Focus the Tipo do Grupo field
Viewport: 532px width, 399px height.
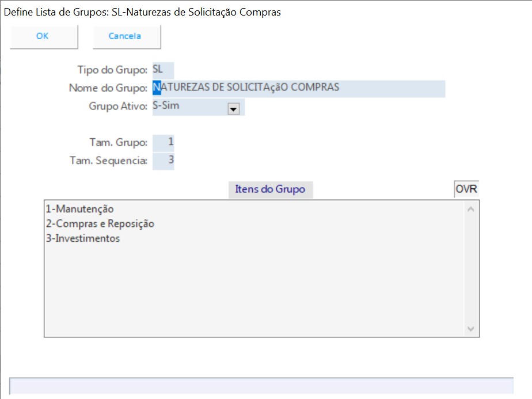[x=162, y=70]
